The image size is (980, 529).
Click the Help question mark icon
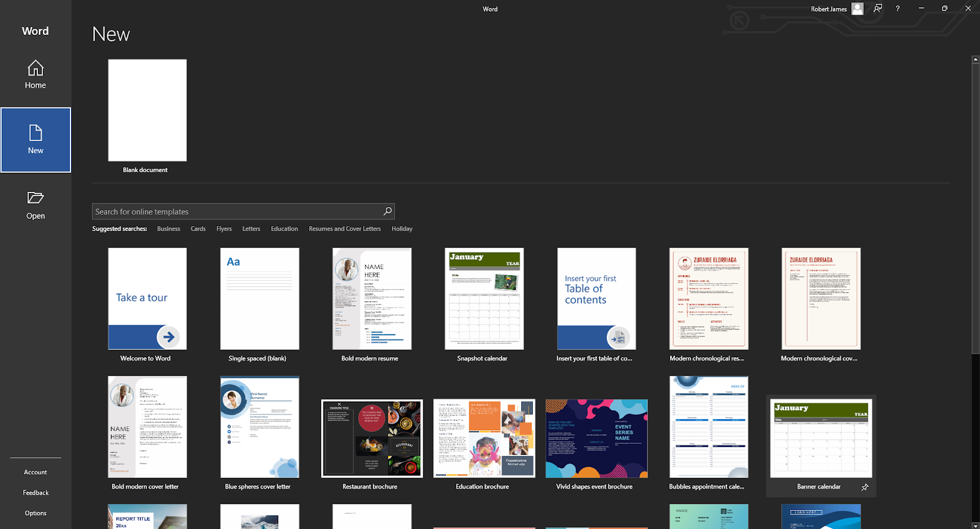pyautogui.click(x=898, y=9)
